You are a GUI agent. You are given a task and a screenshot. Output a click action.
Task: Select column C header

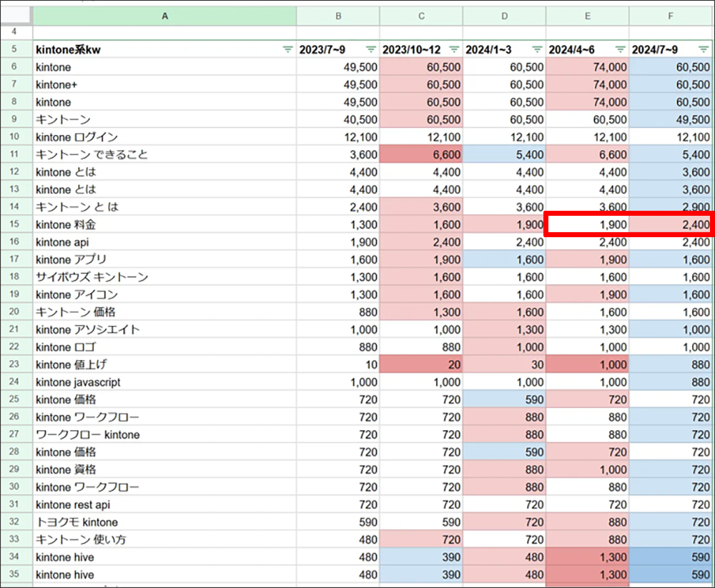(421, 16)
